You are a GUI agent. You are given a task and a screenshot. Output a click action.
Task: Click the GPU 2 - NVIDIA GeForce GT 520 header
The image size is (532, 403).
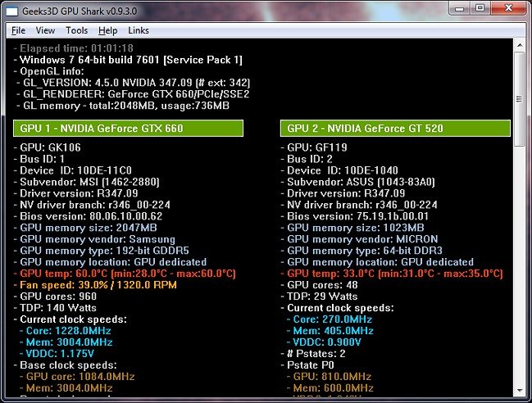click(395, 129)
